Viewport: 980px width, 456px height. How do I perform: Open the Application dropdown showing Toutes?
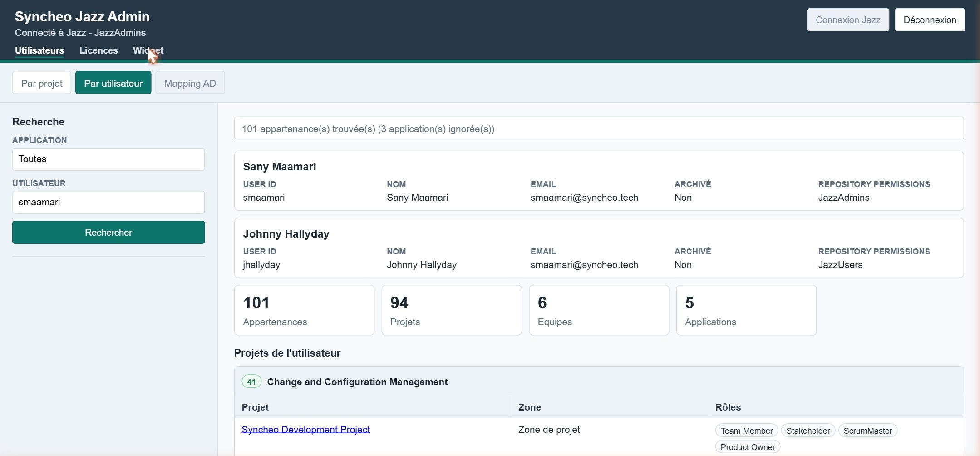(108, 159)
